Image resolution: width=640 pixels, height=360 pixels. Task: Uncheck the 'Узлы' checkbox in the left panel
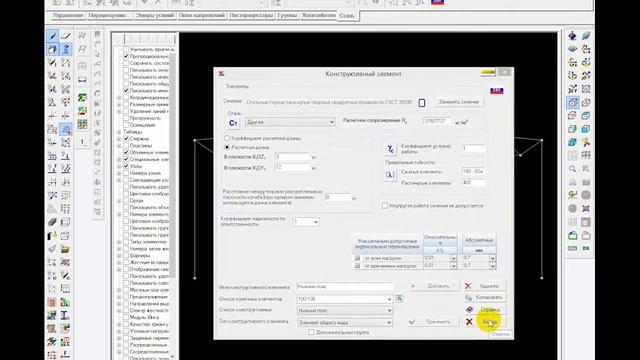(126, 166)
